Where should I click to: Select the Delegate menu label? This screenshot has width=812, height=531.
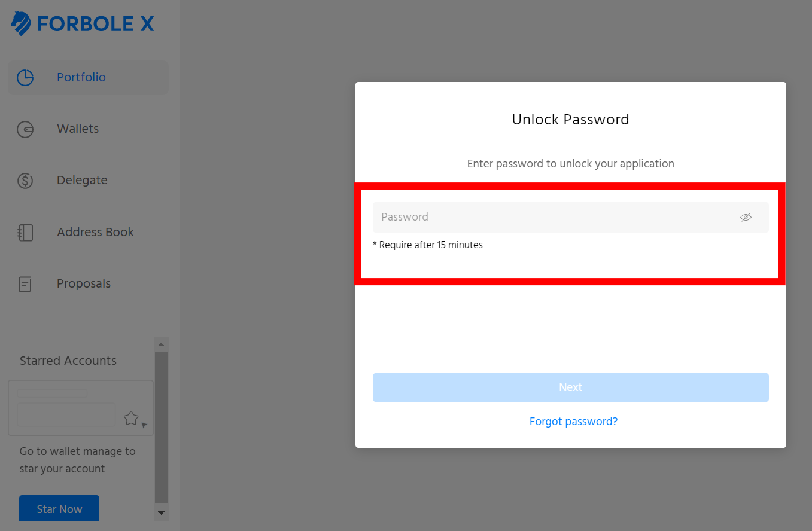(82, 180)
